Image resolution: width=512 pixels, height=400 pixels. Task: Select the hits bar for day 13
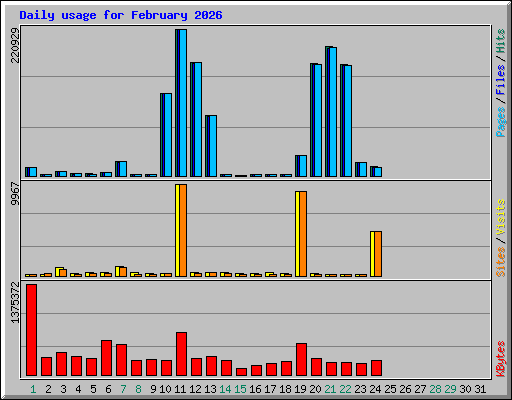pyautogui.click(x=211, y=146)
